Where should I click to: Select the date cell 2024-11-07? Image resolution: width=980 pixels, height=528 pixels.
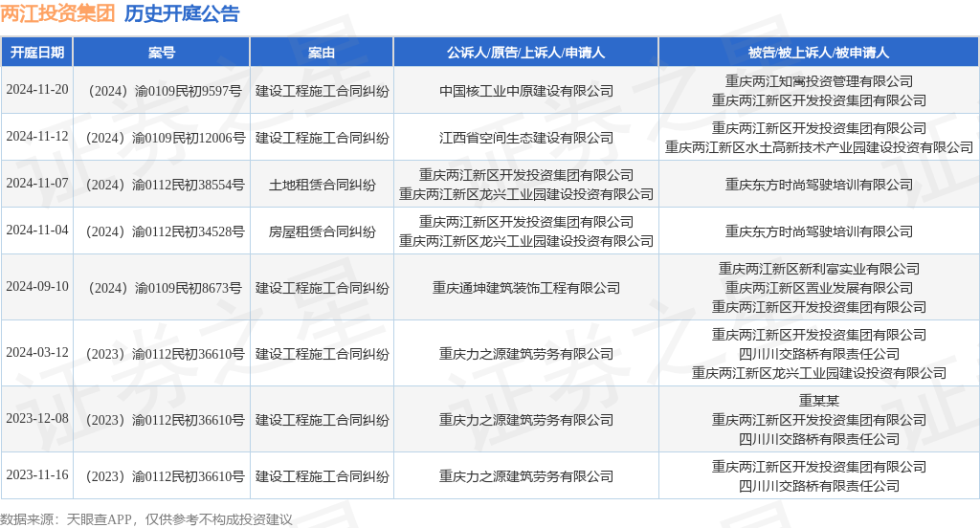coord(37,183)
